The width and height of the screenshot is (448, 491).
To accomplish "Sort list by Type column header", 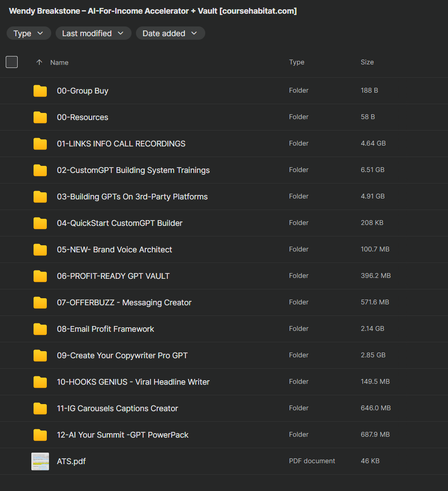I will click(296, 62).
